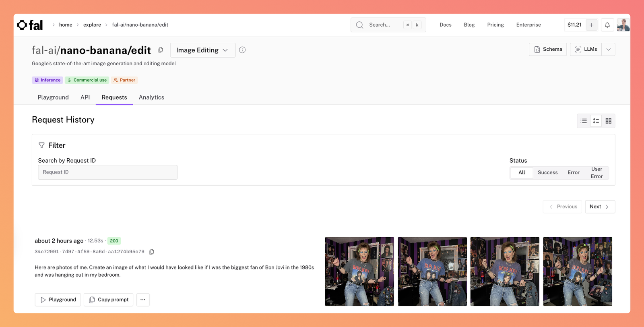Viewport: 644px width, 327px height.
Task: Open the user profile avatar
Action: (x=623, y=25)
